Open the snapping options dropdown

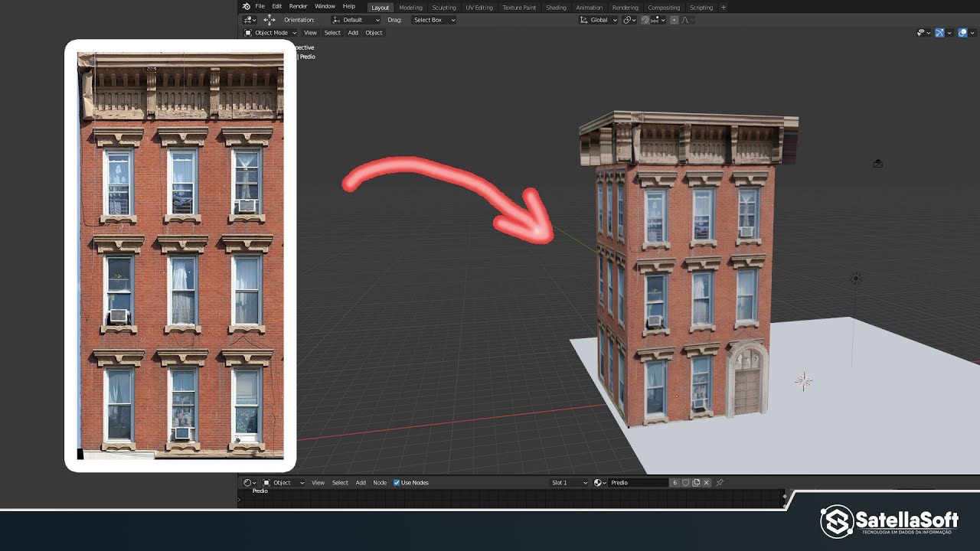[x=657, y=20]
